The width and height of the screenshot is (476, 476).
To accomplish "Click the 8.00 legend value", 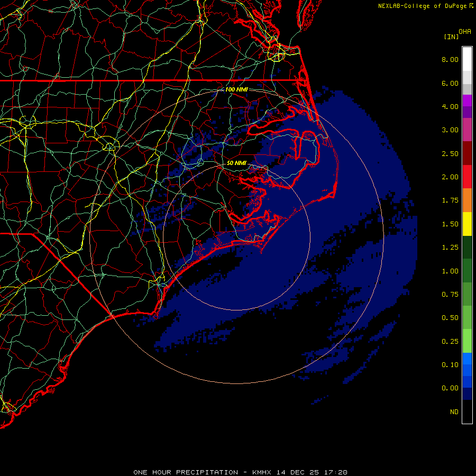I will pyautogui.click(x=450, y=59).
